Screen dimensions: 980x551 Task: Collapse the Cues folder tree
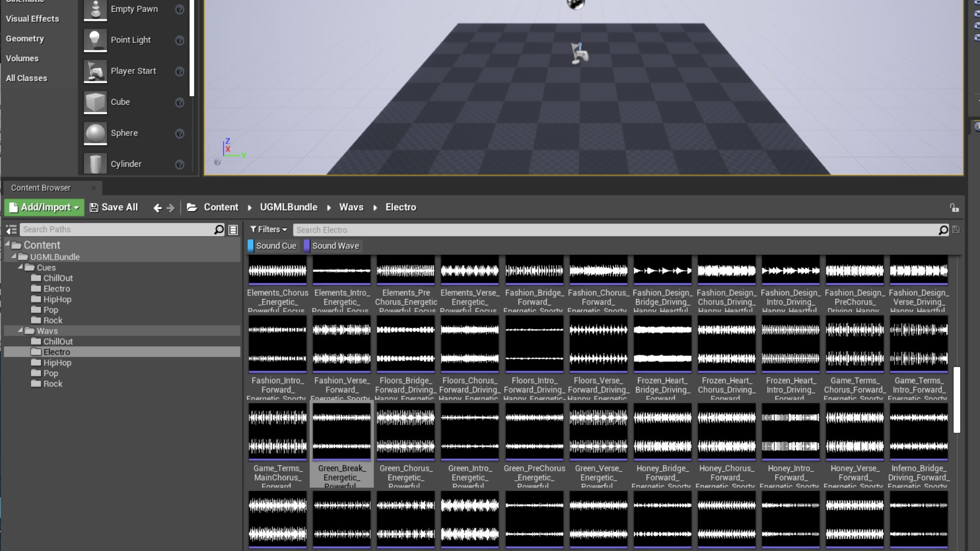pyautogui.click(x=20, y=267)
